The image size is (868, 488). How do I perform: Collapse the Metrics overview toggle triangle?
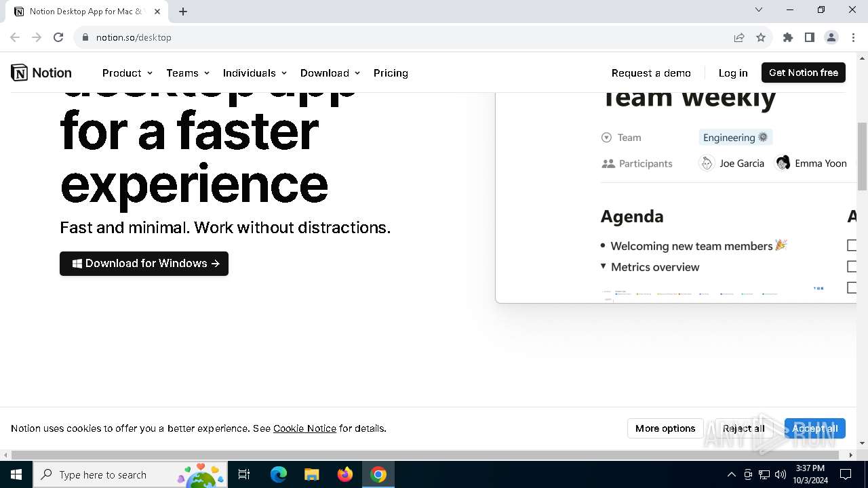tap(603, 266)
